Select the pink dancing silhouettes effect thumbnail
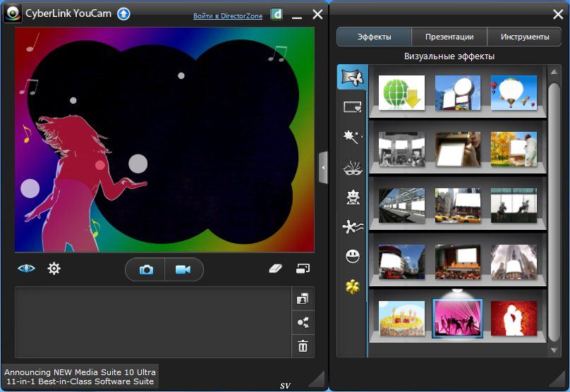 [x=457, y=318]
